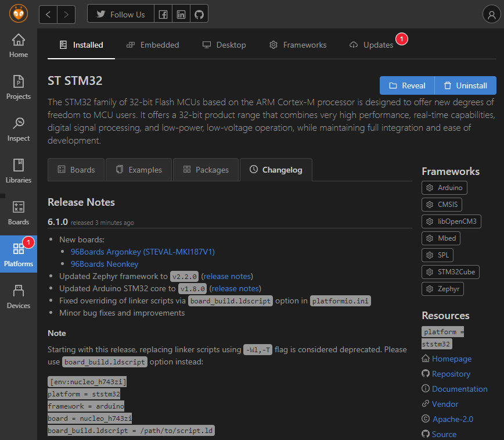Select the SPL framework tag
504x440 pixels.
coord(437,255)
